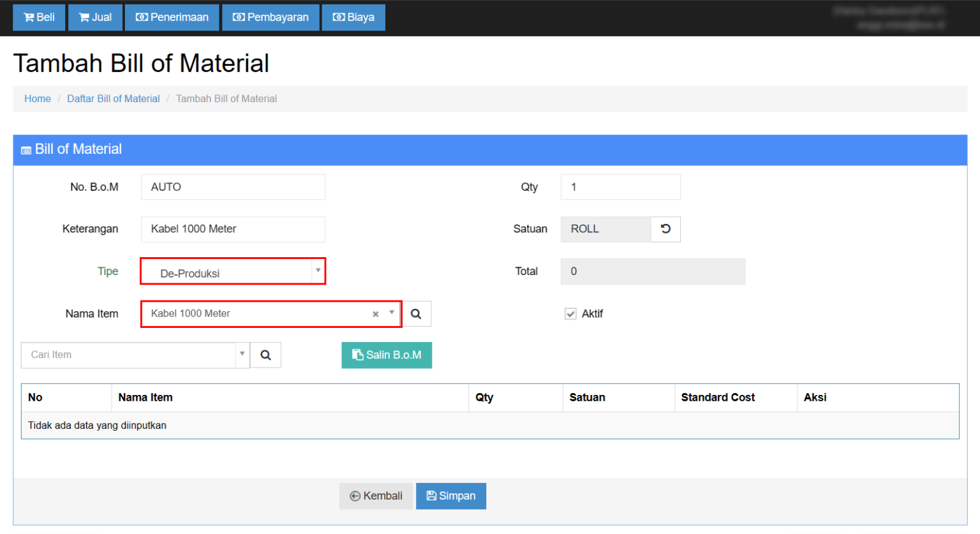Click the save icon on the Simpan button
Screen dimensions: 980x534
click(x=433, y=496)
